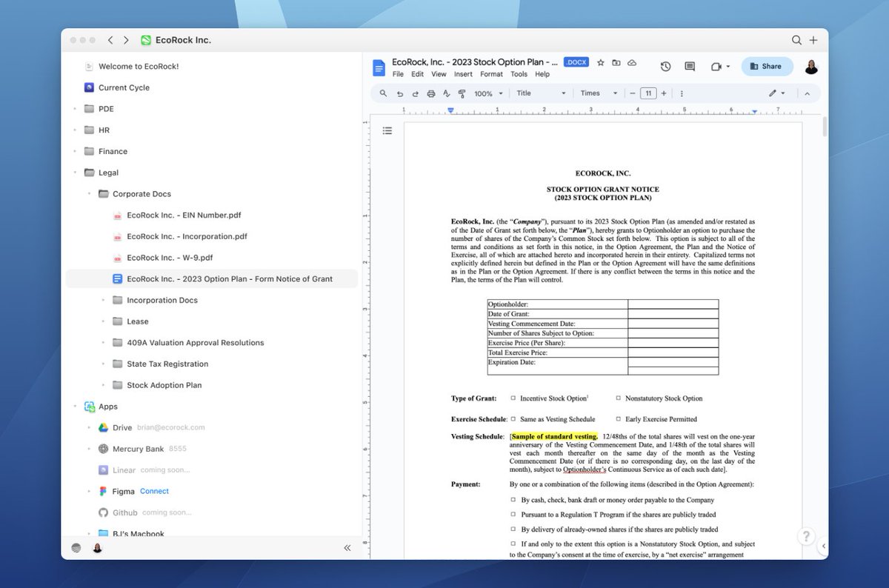
Task: Open the account avatar in document header
Action: point(811,67)
